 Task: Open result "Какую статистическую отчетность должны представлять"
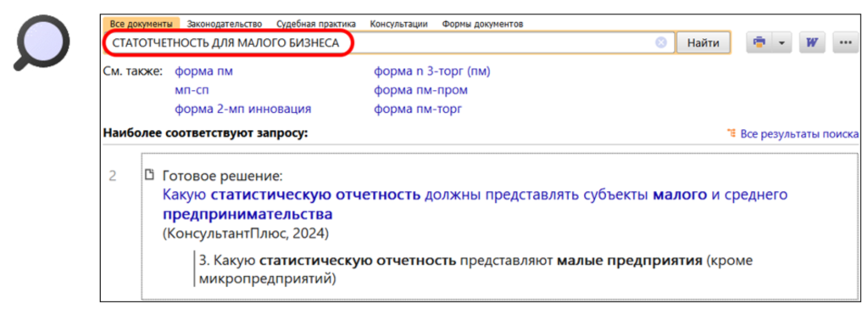[x=476, y=204]
